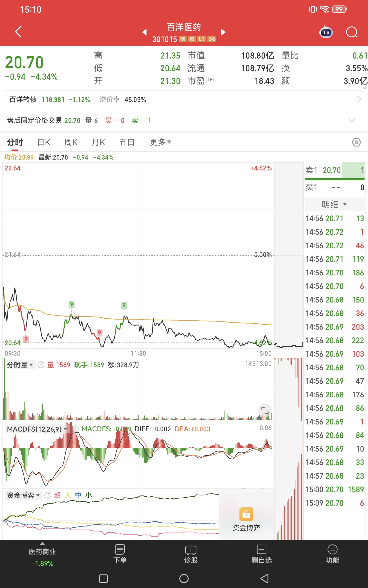368x588 pixels.
Task: Open search with magnifier icon
Action: pos(352,32)
